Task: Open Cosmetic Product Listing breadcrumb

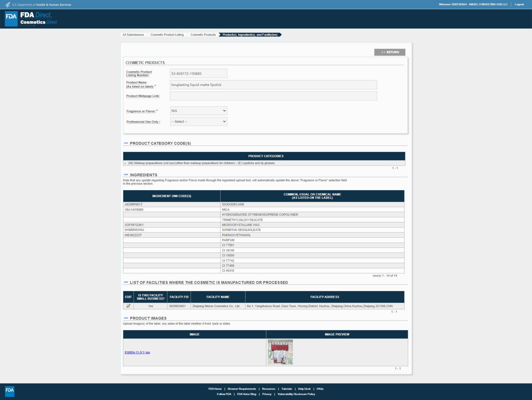Action: (167, 35)
